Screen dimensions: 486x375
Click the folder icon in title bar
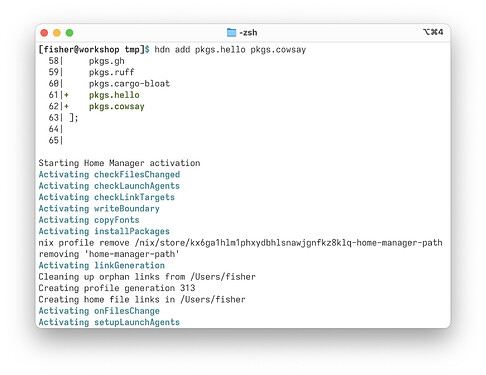pos(231,32)
